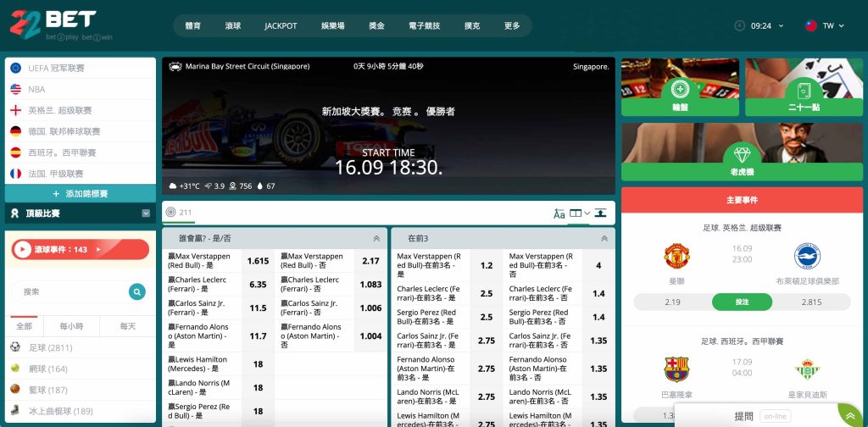Select the 全部 filter tab

[x=25, y=326]
